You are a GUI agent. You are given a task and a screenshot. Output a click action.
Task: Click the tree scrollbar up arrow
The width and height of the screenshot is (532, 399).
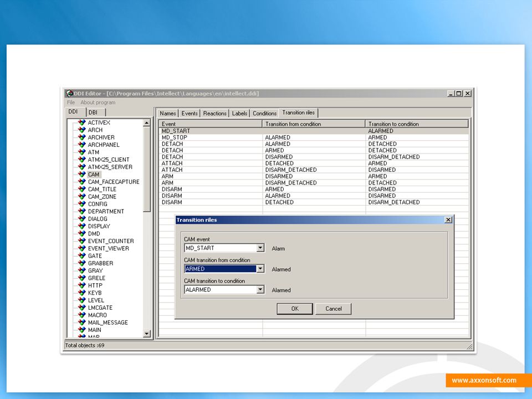(x=146, y=123)
